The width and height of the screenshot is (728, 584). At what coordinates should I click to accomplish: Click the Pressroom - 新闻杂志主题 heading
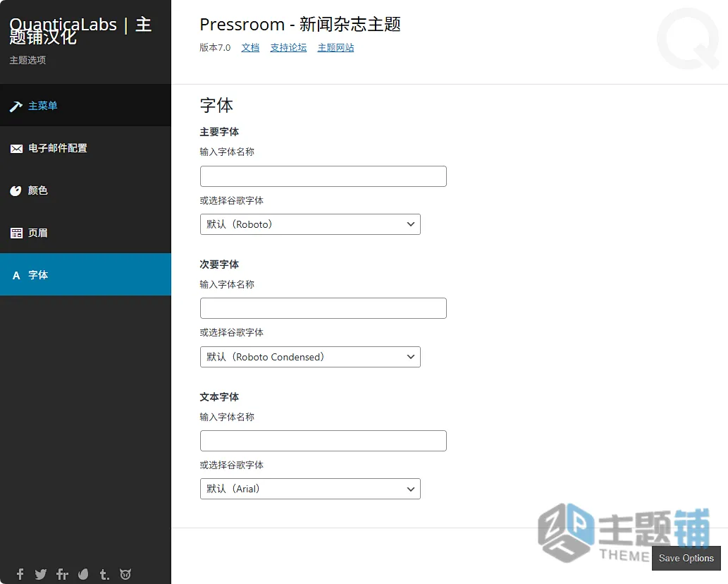pyautogui.click(x=300, y=24)
